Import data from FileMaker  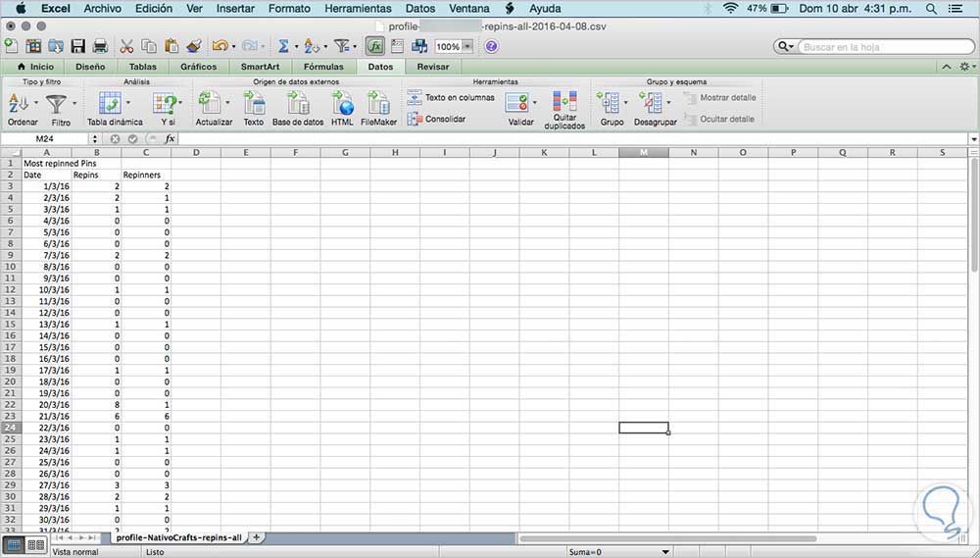378,103
